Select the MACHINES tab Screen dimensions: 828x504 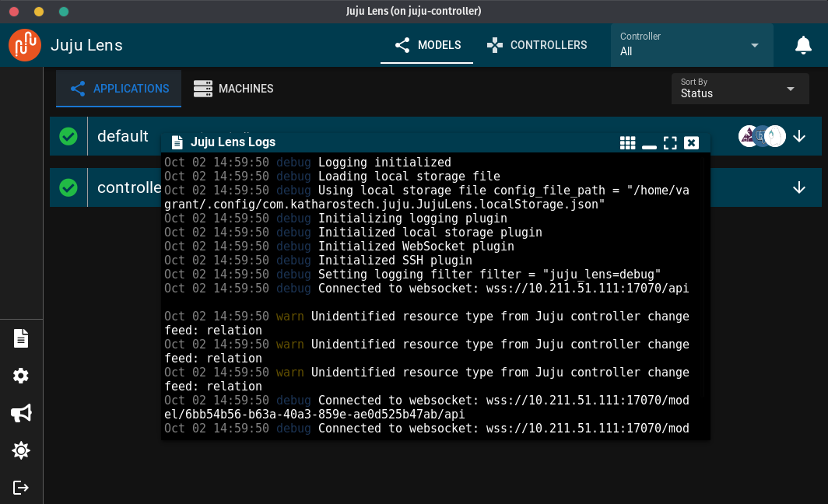[233, 89]
